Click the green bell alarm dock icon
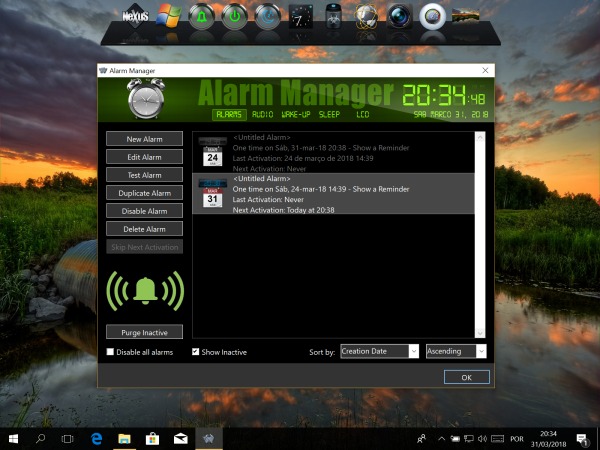Image resolution: width=600 pixels, height=450 pixels. pos(202,17)
